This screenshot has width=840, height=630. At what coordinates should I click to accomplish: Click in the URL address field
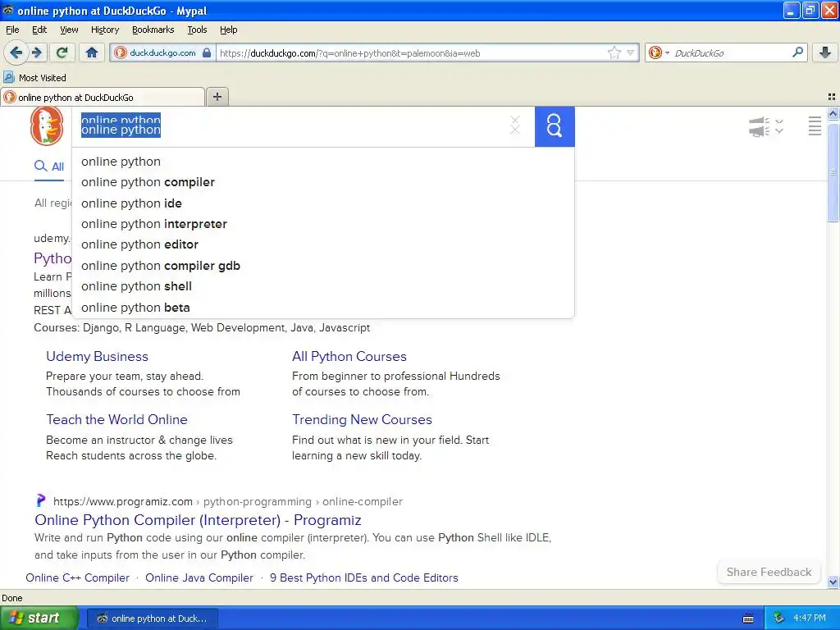pyautogui.click(x=412, y=52)
